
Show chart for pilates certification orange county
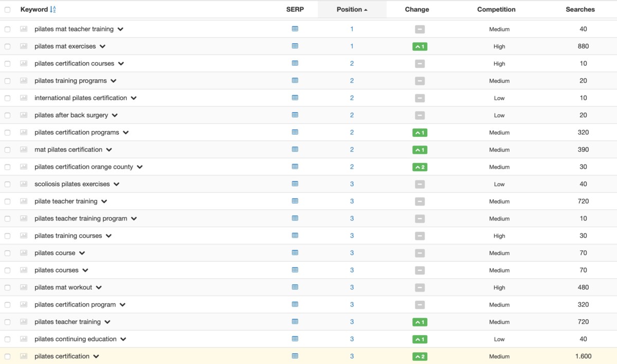point(24,167)
